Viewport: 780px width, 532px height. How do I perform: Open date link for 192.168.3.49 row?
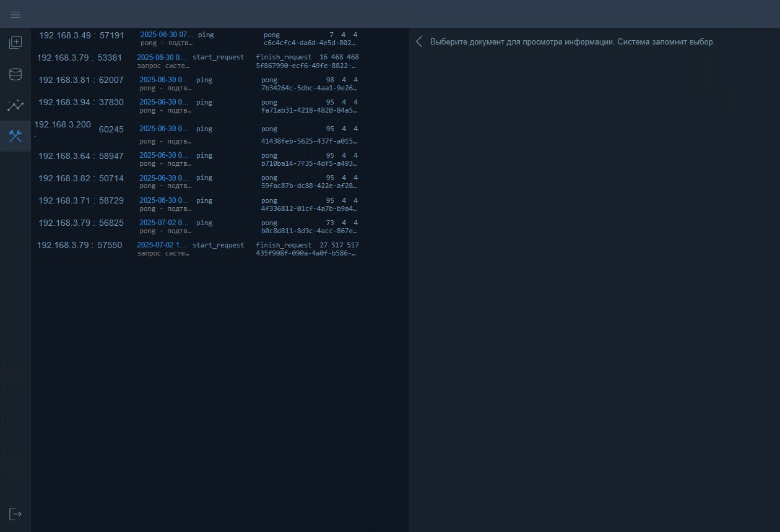[x=167, y=35]
